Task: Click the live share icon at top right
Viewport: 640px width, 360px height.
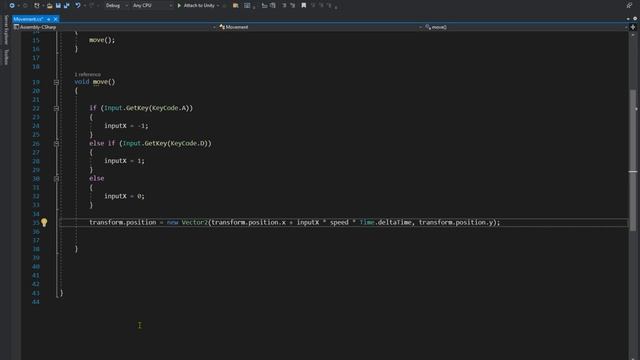Action: [629, 6]
